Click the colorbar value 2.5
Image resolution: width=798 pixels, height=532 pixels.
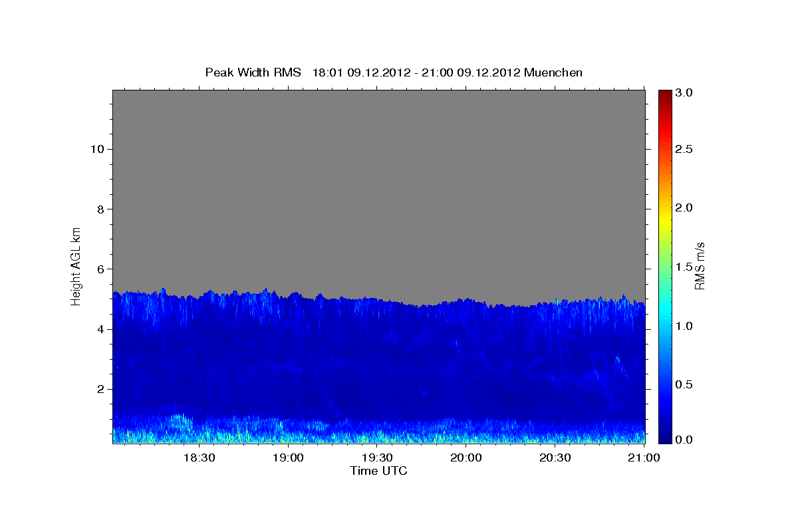pyautogui.click(x=686, y=150)
